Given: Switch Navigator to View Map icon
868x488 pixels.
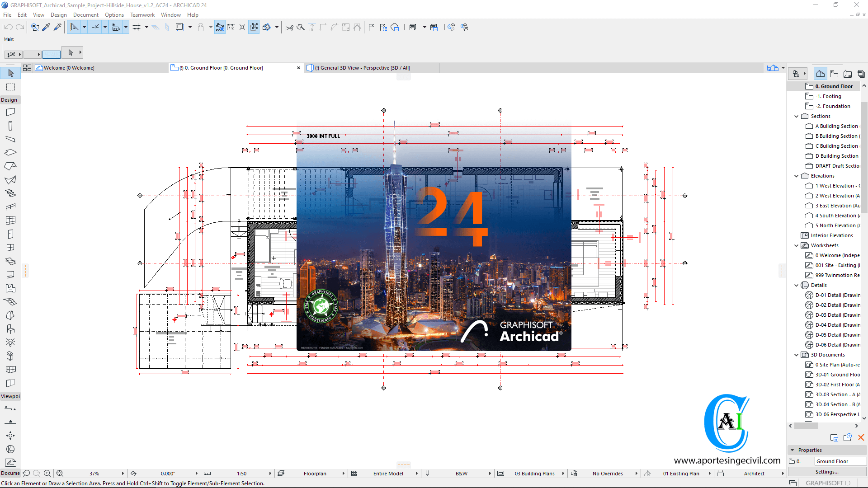Looking at the screenshot, I should click(834, 74).
